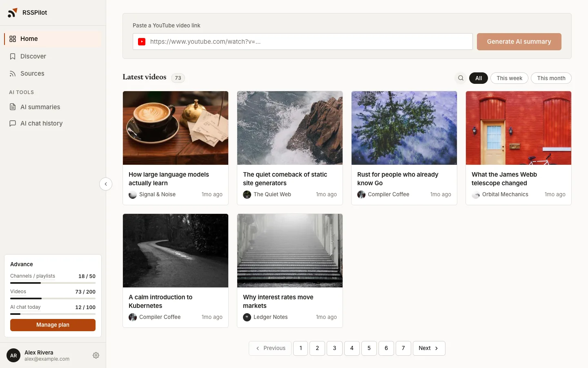Screen dimensions: 588x368
Task: Click the AI chat today progress bar
Action: (x=53, y=314)
